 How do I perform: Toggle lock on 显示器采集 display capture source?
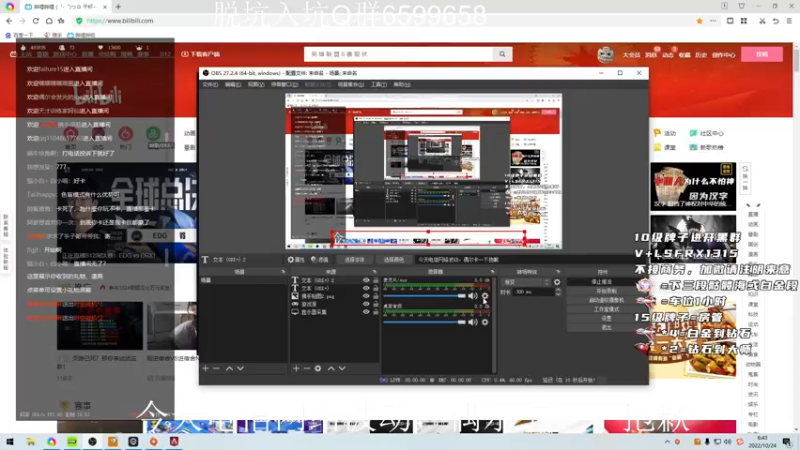[x=376, y=312]
